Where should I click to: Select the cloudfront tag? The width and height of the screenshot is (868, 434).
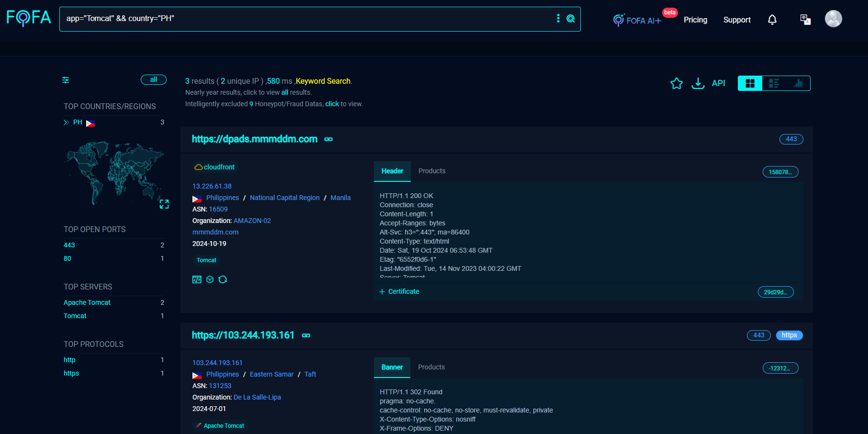[214, 167]
